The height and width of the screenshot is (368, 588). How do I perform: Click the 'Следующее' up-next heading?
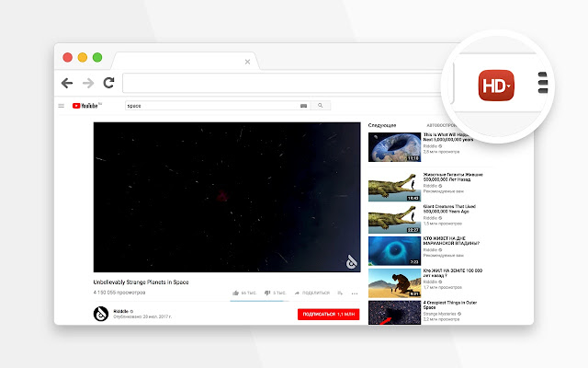pos(382,125)
